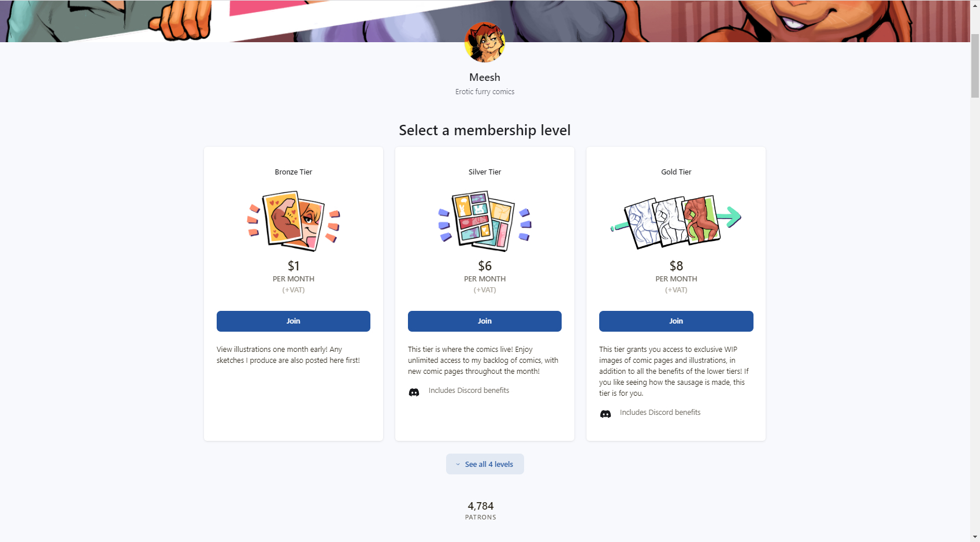The width and height of the screenshot is (980, 542).
Task: Click the Meesh creator avatar
Action: pos(485,42)
